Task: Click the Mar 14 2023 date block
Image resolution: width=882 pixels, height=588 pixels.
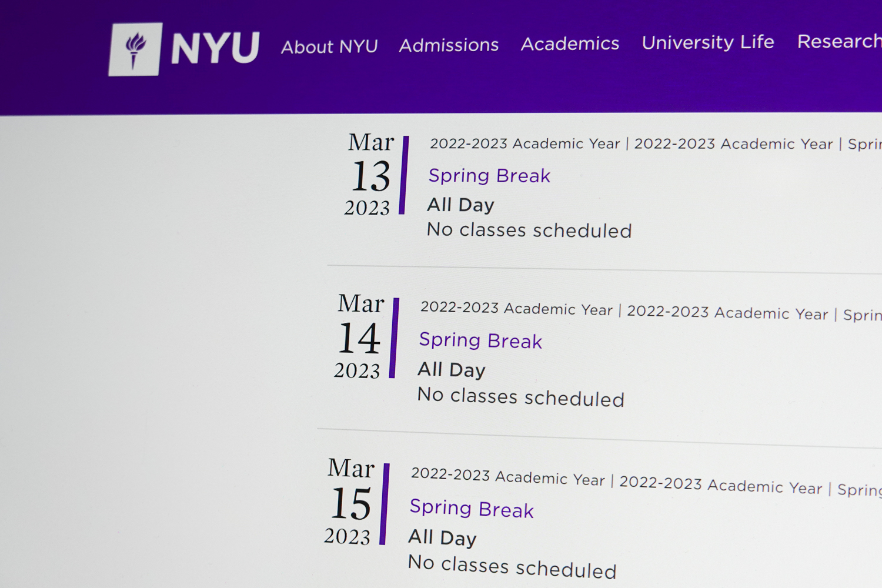Action: (359, 336)
